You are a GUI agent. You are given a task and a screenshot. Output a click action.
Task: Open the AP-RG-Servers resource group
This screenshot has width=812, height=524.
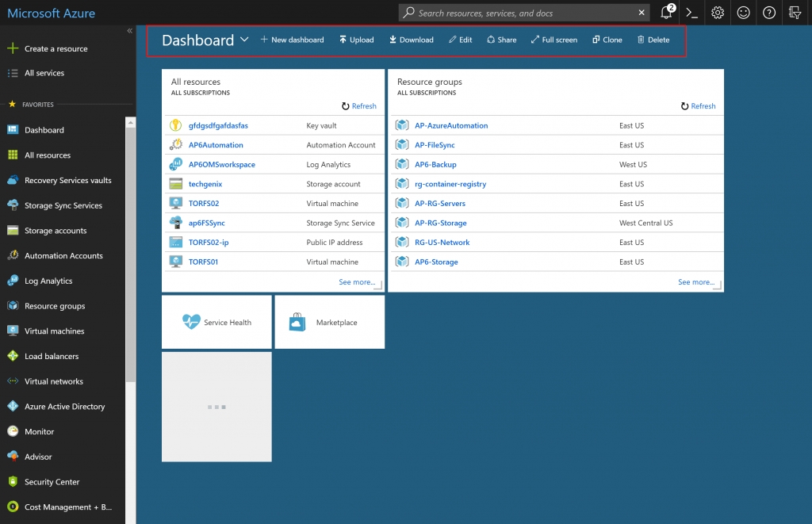[x=439, y=204]
